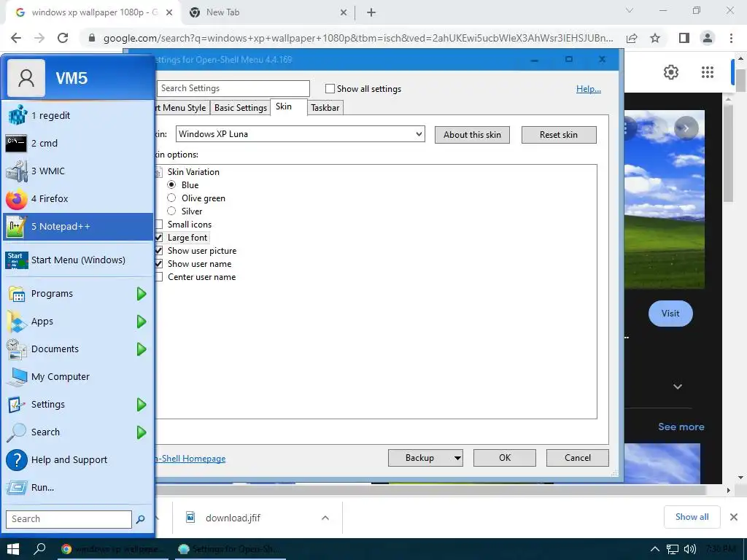The image size is (747, 560).
Task: Expand the Search submenu
Action: pyautogui.click(x=142, y=432)
